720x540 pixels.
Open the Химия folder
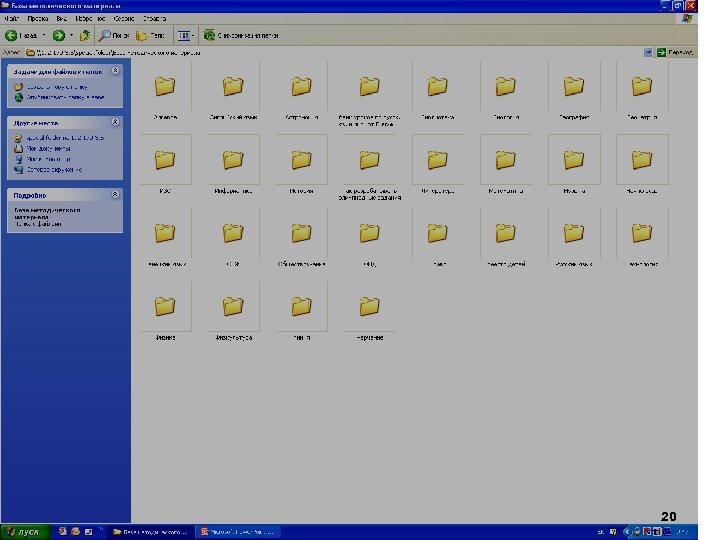click(301, 313)
